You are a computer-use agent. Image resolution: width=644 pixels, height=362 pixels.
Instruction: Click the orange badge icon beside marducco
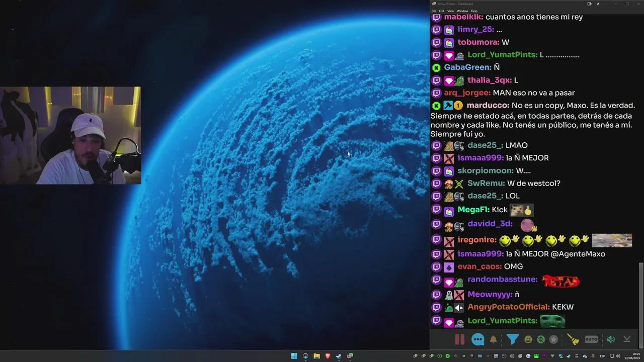point(458,106)
